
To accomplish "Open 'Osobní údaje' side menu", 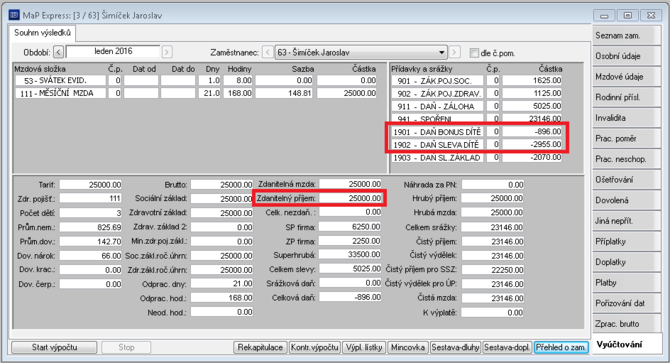I will point(626,56).
